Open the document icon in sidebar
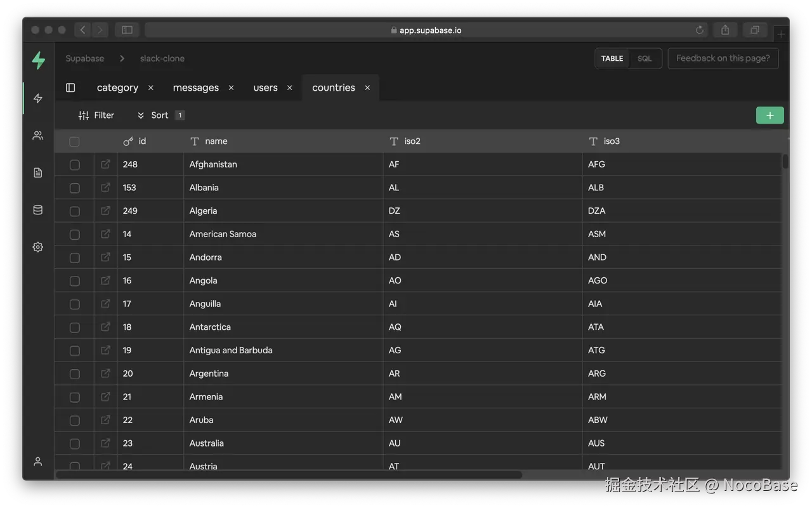The height and width of the screenshot is (508, 812). tap(38, 173)
